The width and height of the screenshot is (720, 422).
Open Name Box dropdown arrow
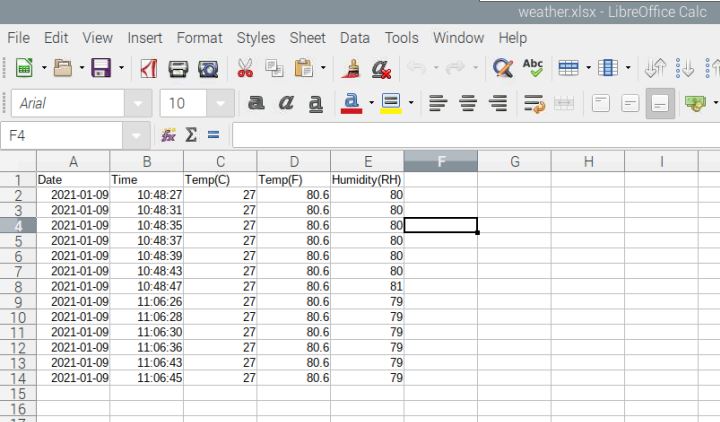(136, 135)
